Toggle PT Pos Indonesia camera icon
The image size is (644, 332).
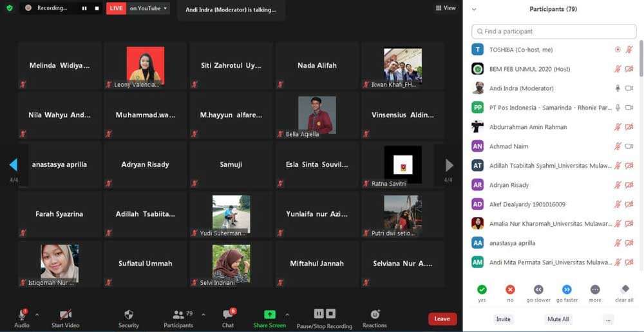pyautogui.click(x=629, y=108)
